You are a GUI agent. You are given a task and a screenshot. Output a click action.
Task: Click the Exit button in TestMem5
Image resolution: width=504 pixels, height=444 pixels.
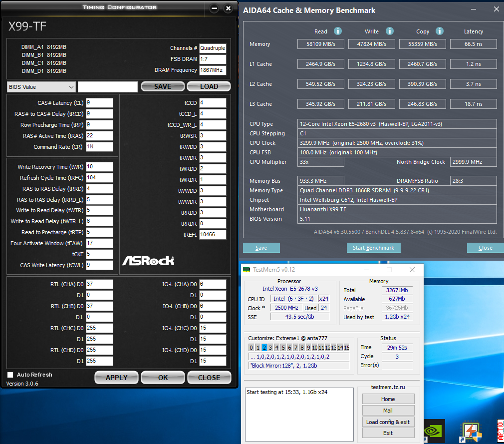(388, 433)
